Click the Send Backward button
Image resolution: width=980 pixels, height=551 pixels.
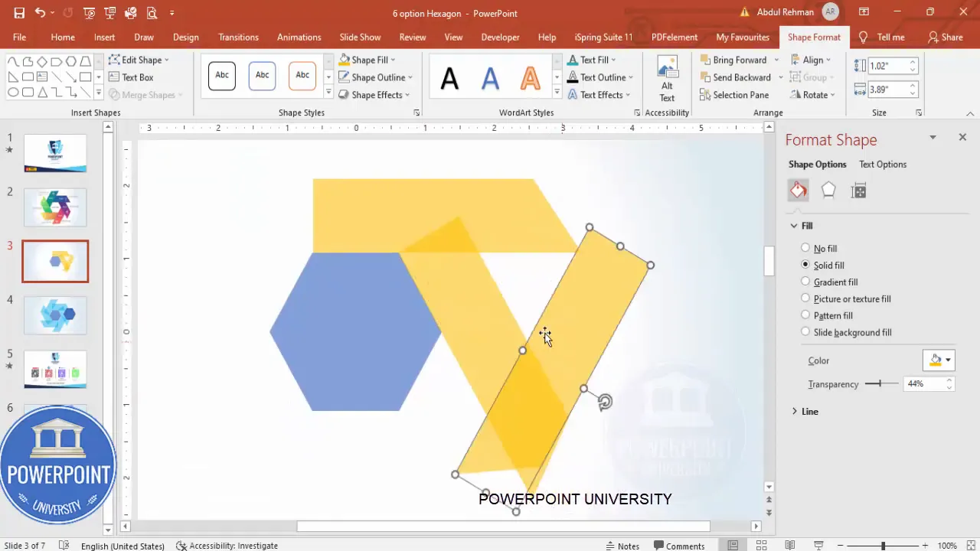736,77
